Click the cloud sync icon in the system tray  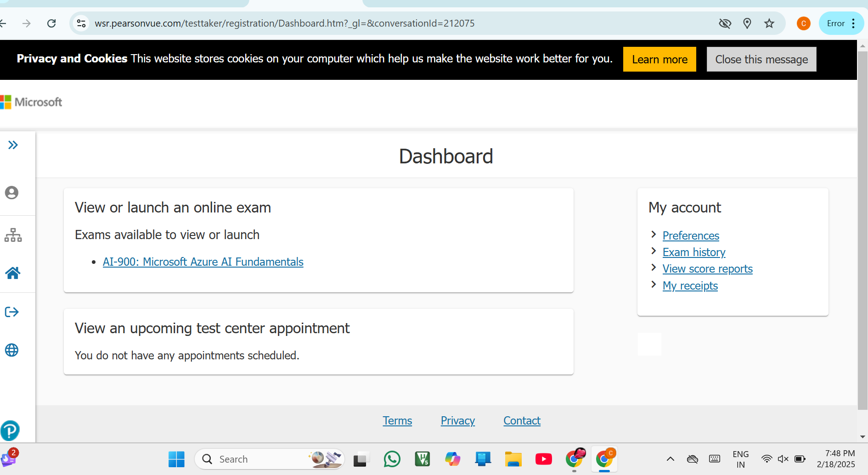point(692,459)
